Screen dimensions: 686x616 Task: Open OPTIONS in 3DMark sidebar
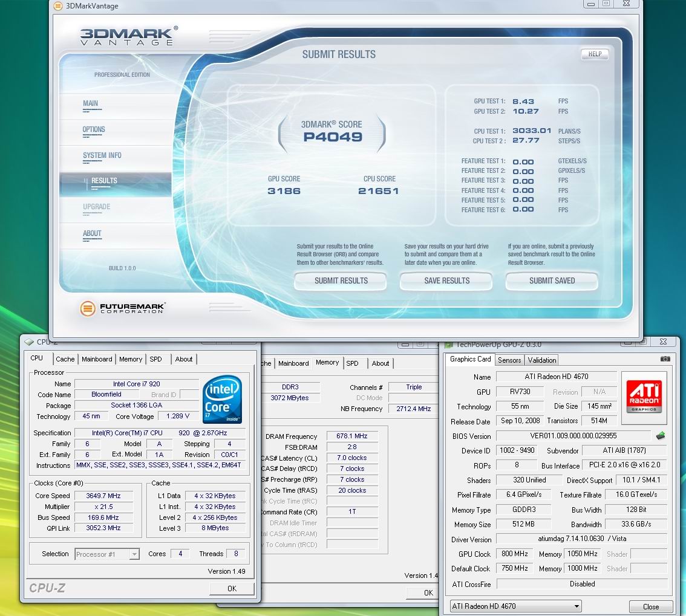(94, 129)
